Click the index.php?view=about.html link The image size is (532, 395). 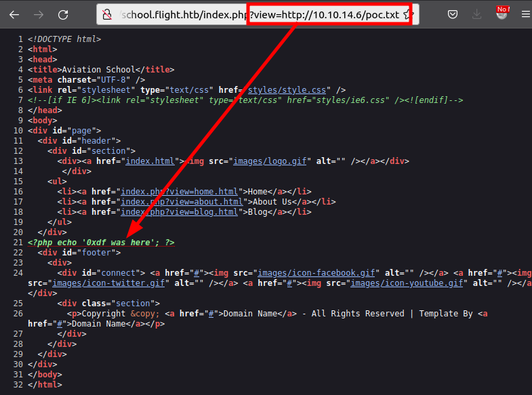tap(182, 202)
